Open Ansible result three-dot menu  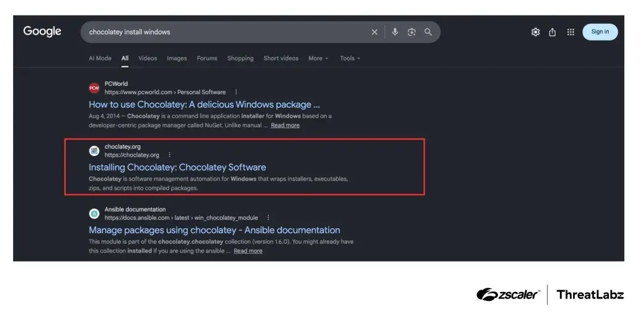[268, 217]
